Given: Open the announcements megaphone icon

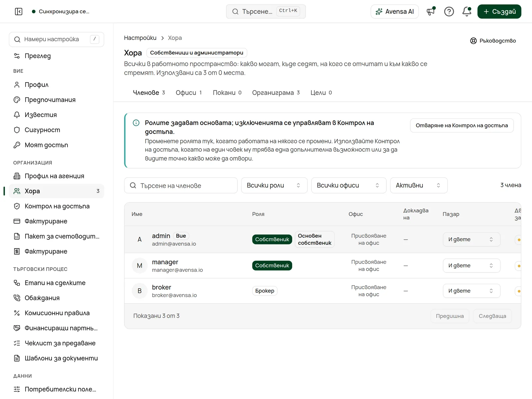Looking at the screenshot, I should [431, 12].
